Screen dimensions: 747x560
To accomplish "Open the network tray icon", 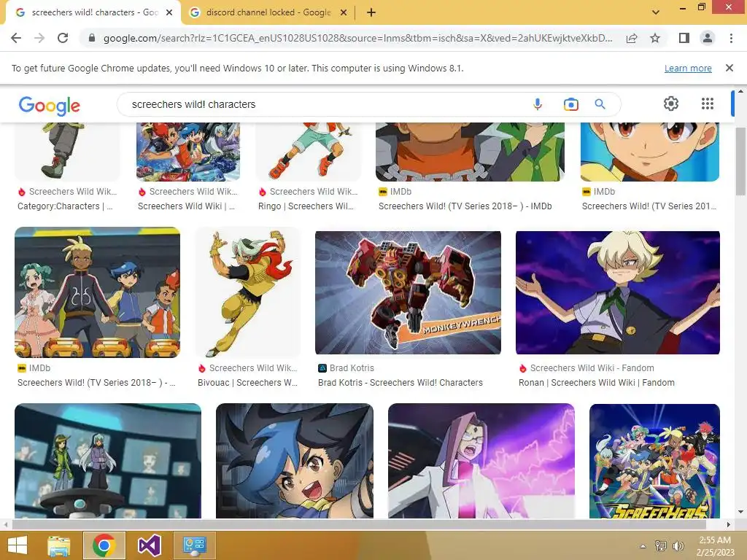I will point(661,546).
